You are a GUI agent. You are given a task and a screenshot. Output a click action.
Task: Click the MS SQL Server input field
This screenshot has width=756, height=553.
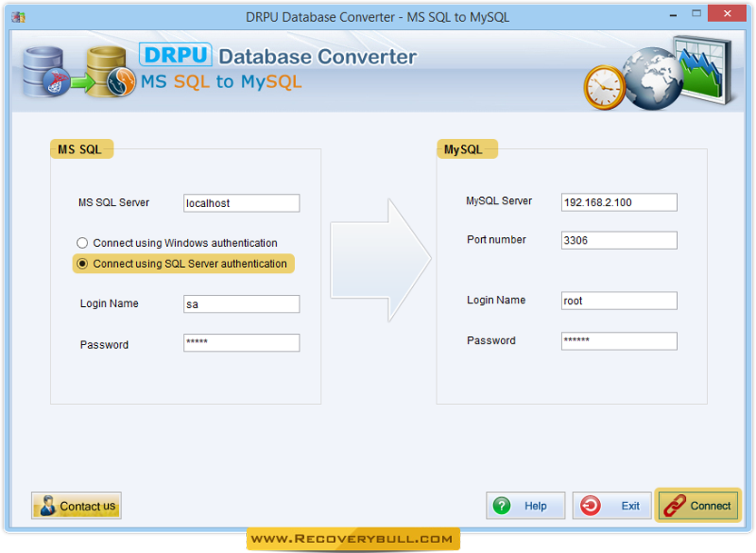click(x=241, y=203)
